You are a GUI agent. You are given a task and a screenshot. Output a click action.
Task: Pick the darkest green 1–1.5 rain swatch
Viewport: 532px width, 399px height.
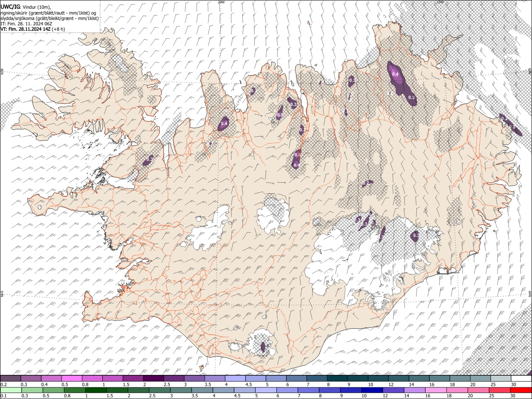pos(96,390)
